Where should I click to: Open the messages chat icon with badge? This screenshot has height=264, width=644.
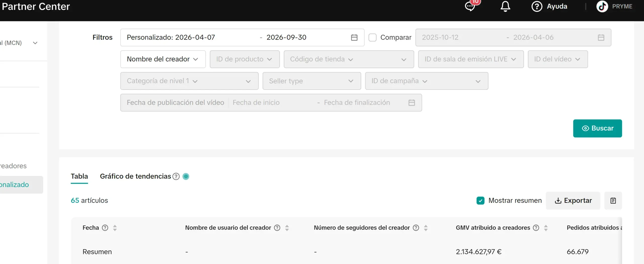coord(470,6)
